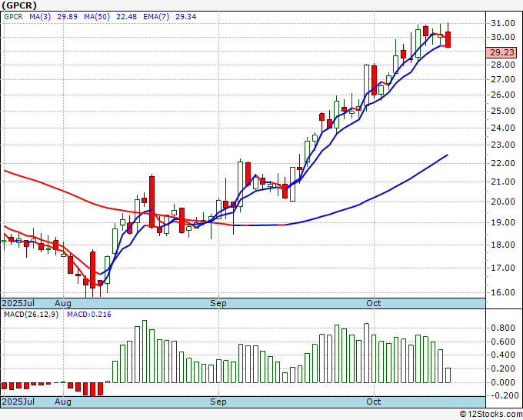Click the 23.00 price axis label

pyautogui.click(x=503, y=145)
